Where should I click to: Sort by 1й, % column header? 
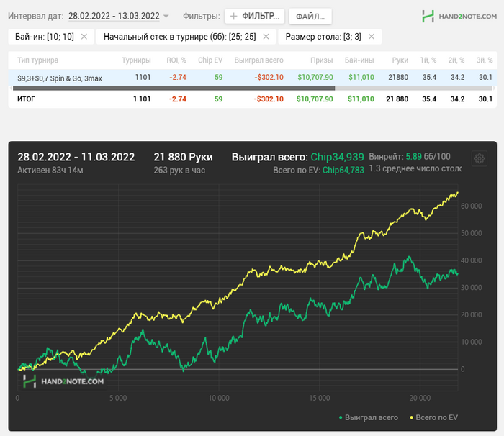pyautogui.click(x=428, y=60)
